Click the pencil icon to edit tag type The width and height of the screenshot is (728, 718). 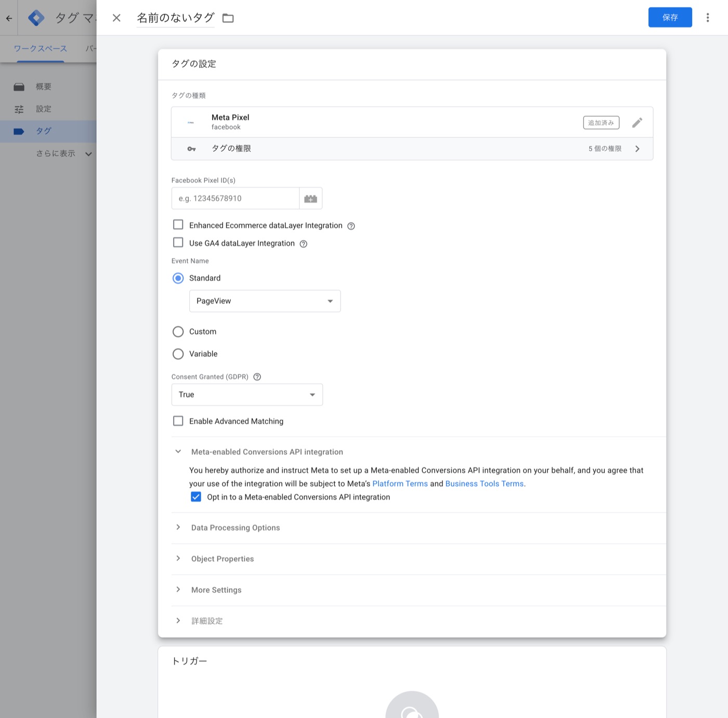pos(637,123)
